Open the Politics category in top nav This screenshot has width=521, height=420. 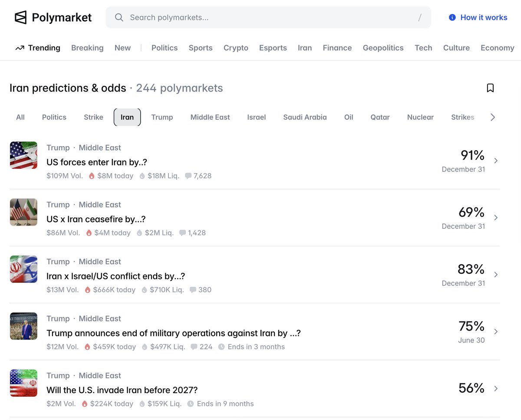coord(165,48)
